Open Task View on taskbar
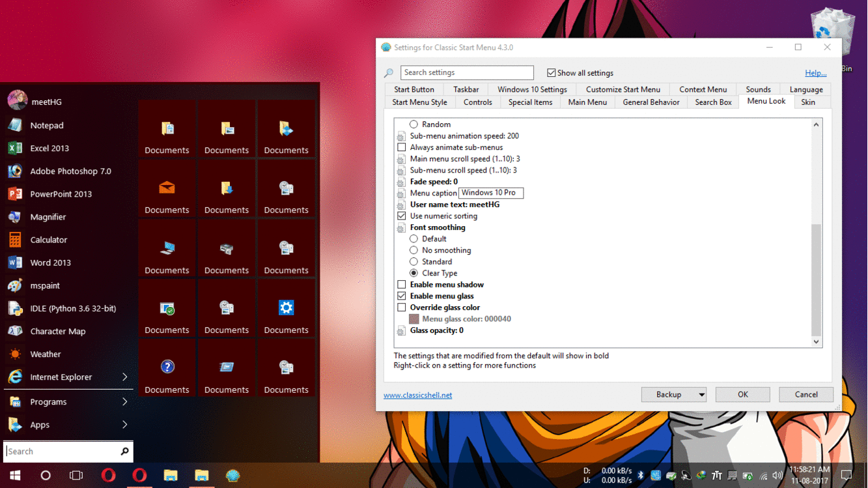The image size is (868, 488). coord(76,475)
